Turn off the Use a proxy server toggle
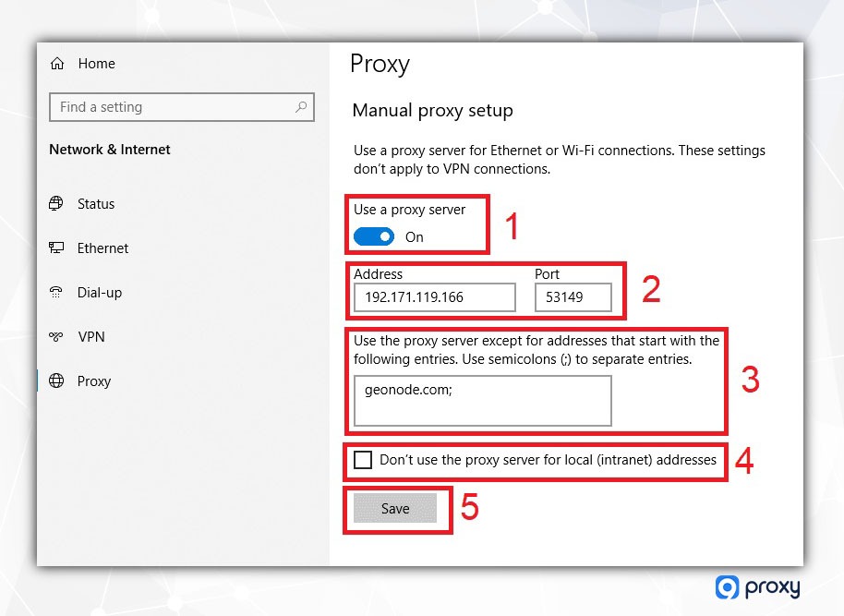The image size is (844, 616). click(x=374, y=236)
